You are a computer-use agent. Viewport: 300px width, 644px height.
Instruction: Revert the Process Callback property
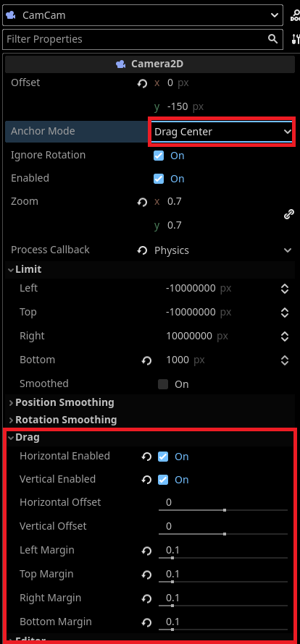point(142,250)
